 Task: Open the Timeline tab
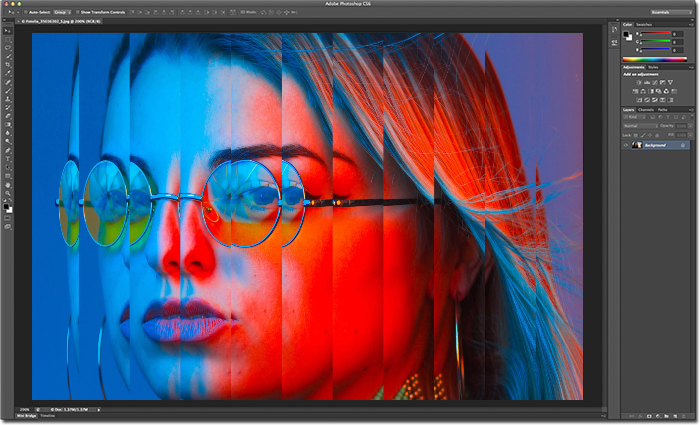coord(47,416)
